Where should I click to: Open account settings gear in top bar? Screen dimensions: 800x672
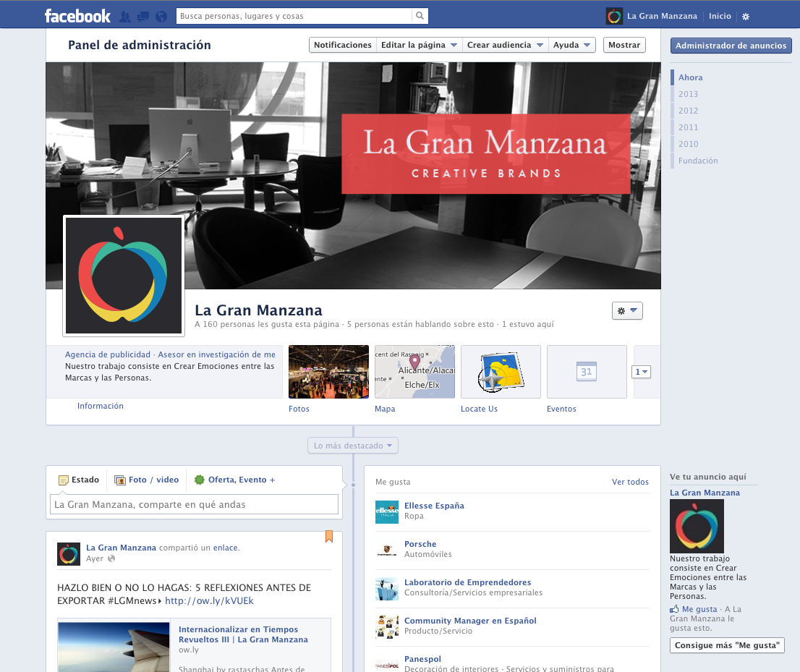746,16
